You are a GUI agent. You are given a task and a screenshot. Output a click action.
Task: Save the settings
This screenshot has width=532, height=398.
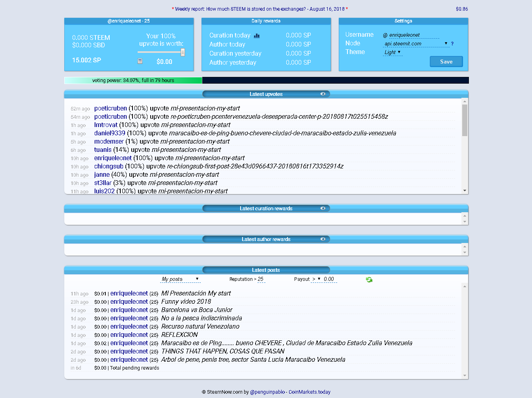point(446,62)
